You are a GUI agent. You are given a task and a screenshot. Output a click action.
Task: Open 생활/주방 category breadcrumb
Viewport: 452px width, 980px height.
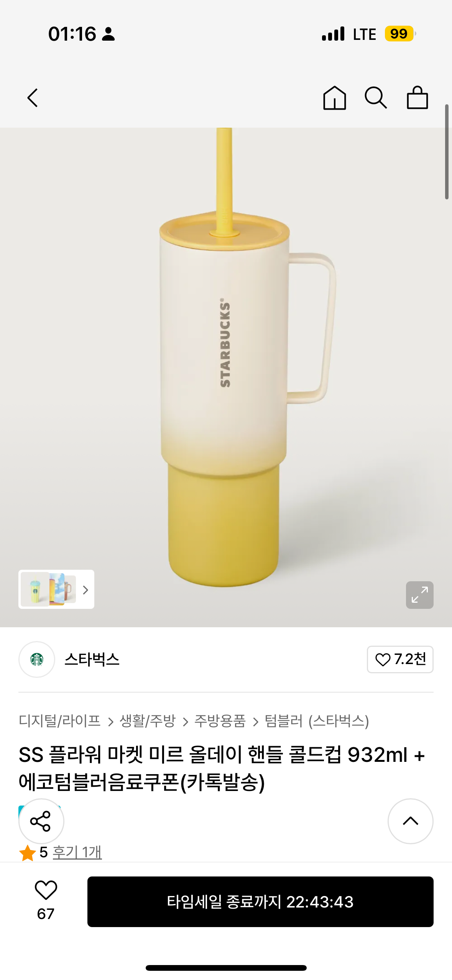[148, 721]
